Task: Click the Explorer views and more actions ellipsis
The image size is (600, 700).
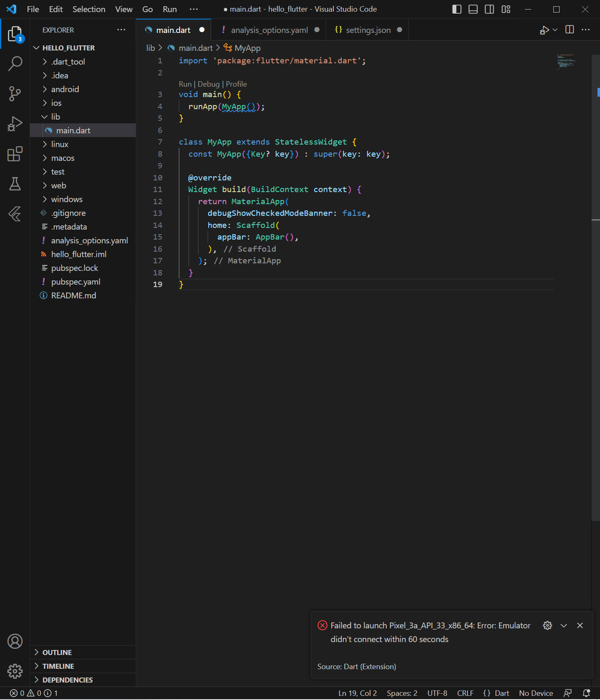Action: click(121, 30)
